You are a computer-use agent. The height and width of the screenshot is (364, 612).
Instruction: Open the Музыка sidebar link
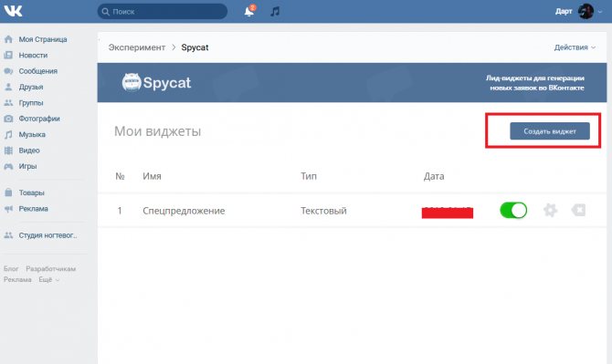tap(32, 134)
